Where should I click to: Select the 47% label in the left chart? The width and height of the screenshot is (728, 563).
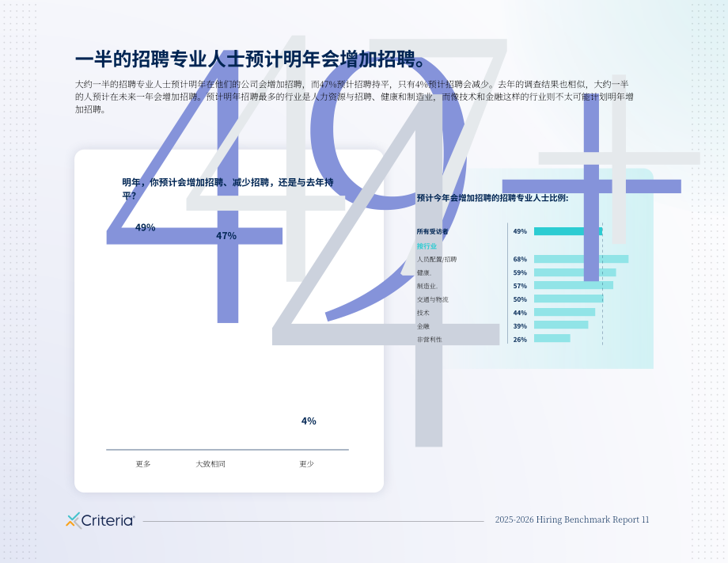[226, 236]
